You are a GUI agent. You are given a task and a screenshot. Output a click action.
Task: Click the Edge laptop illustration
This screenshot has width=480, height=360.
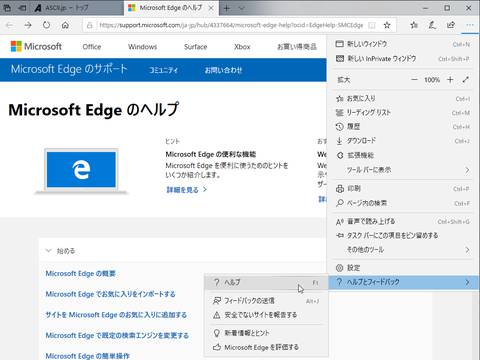81,171
